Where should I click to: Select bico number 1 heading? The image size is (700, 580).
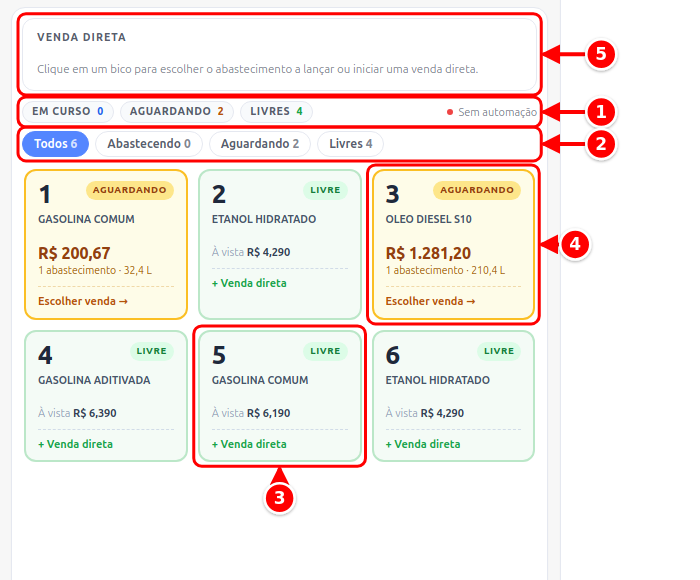pyautogui.click(x=45, y=195)
